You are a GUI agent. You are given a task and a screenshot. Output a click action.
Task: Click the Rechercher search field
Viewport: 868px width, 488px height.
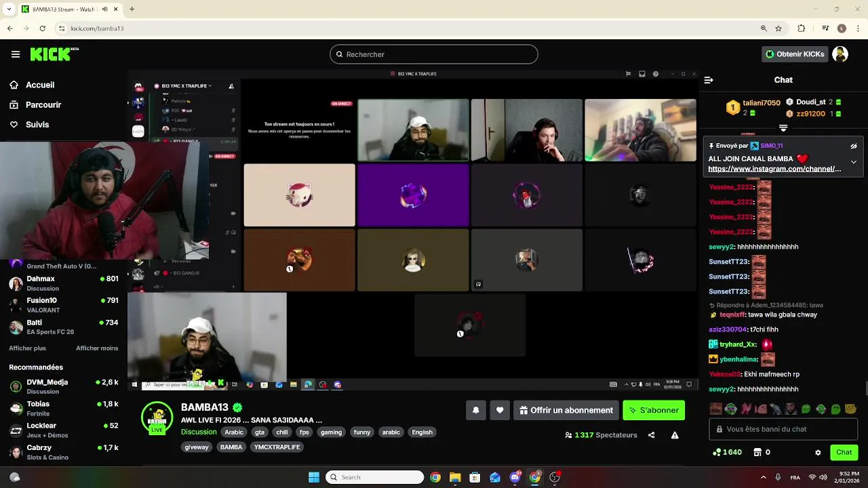(x=434, y=54)
